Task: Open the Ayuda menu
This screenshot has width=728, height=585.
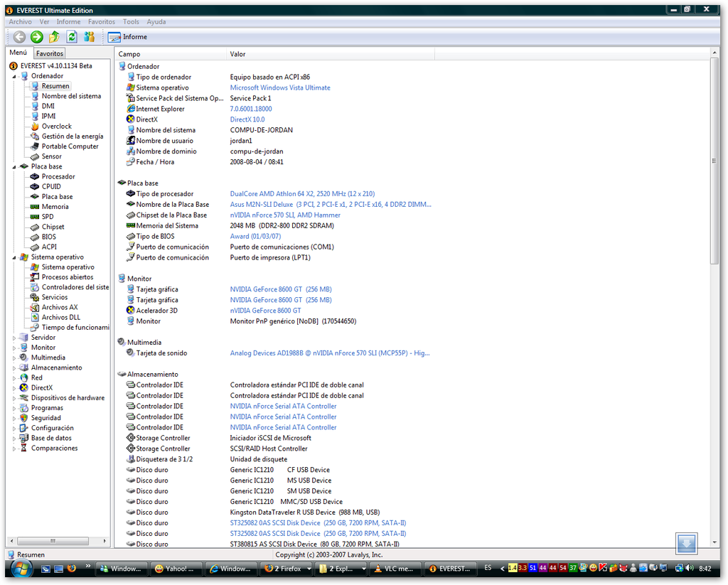Action: [156, 22]
